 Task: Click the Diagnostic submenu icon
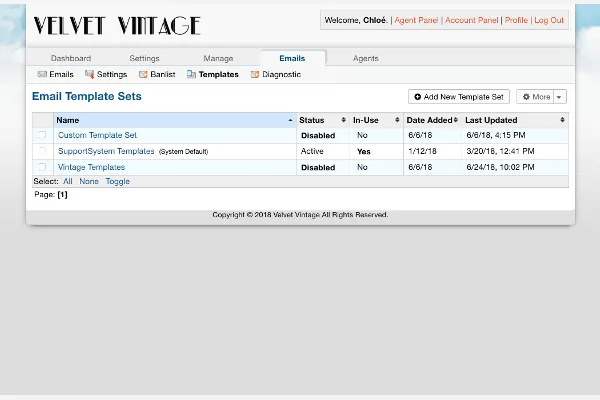click(x=255, y=74)
